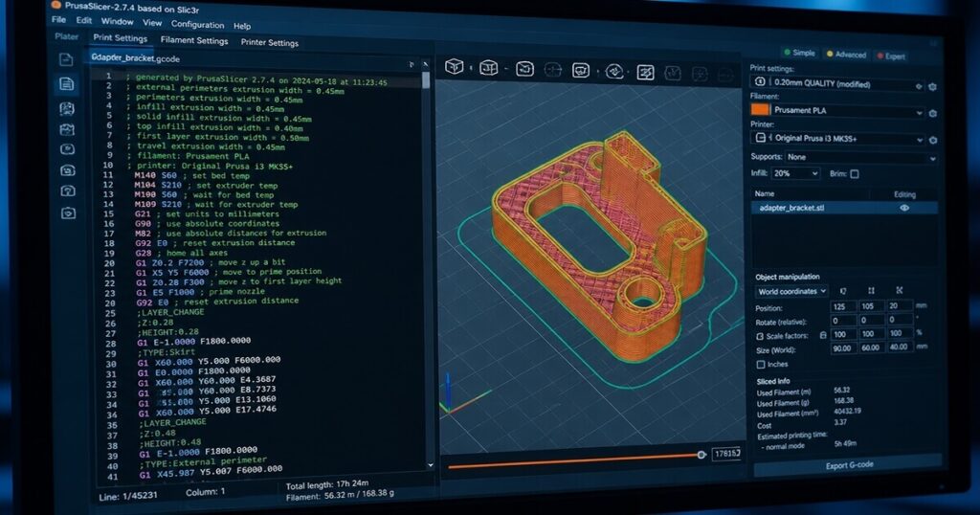Open the Prusament PLA filament dropdown

click(847, 111)
